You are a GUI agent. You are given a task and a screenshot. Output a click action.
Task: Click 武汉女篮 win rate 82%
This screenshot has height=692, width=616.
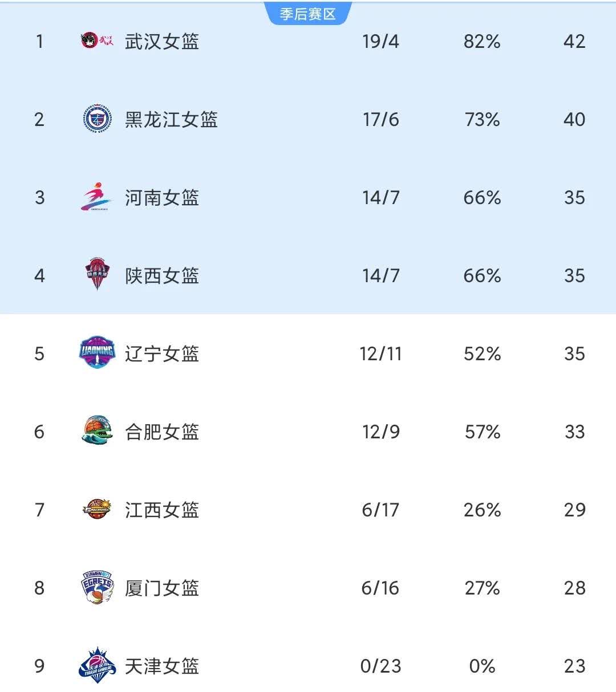click(482, 42)
